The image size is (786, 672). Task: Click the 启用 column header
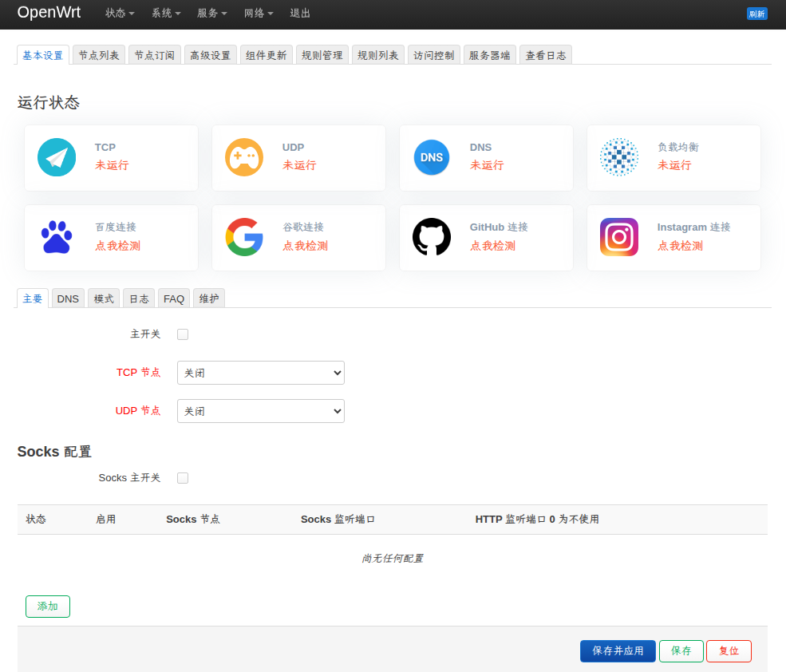click(106, 519)
